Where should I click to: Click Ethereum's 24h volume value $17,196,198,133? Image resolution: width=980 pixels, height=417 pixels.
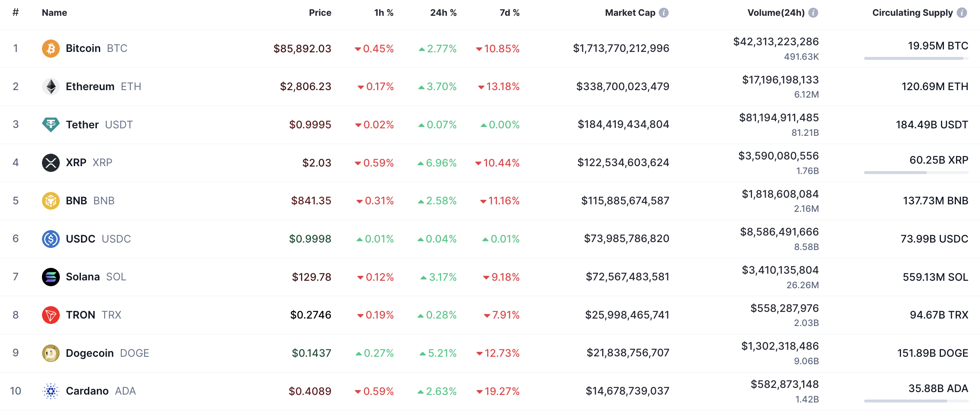(780, 80)
